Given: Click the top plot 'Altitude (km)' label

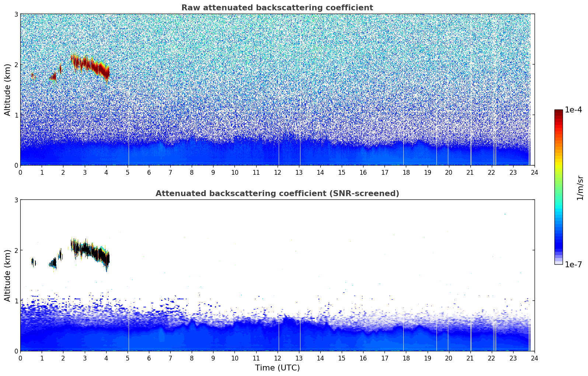Looking at the screenshot, I should (x=8, y=90).
